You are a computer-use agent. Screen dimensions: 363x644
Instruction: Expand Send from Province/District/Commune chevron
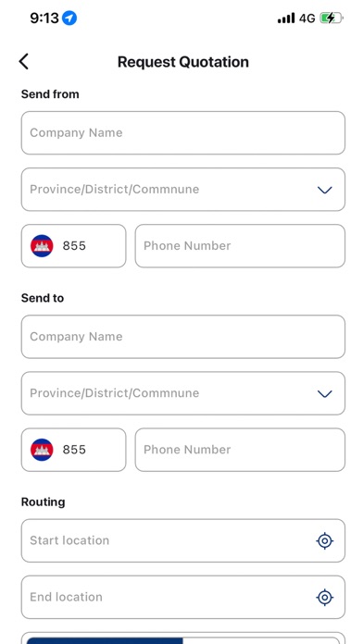tap(325, 190)
